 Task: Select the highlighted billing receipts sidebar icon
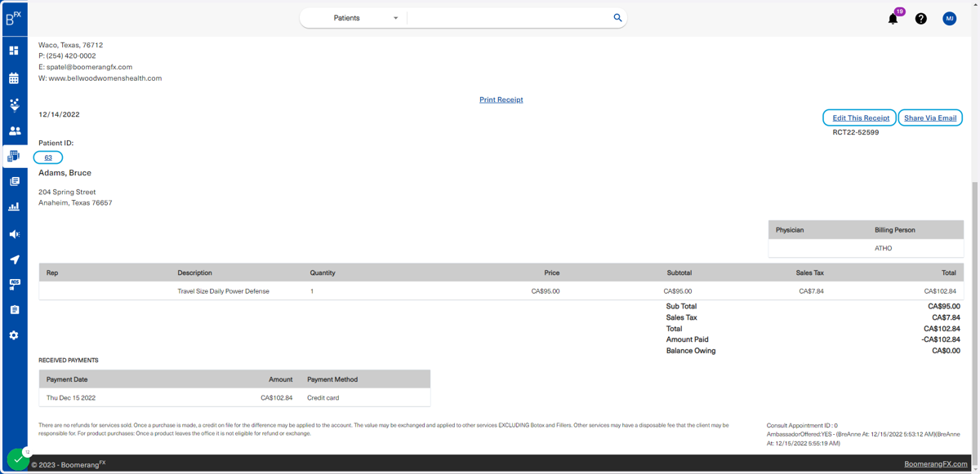click(x=14, y=156)
